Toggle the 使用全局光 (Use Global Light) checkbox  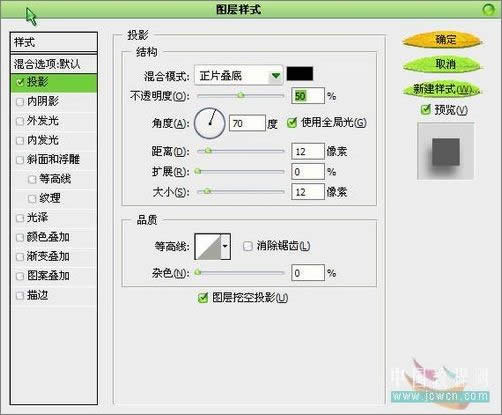(x=292, y=123)
